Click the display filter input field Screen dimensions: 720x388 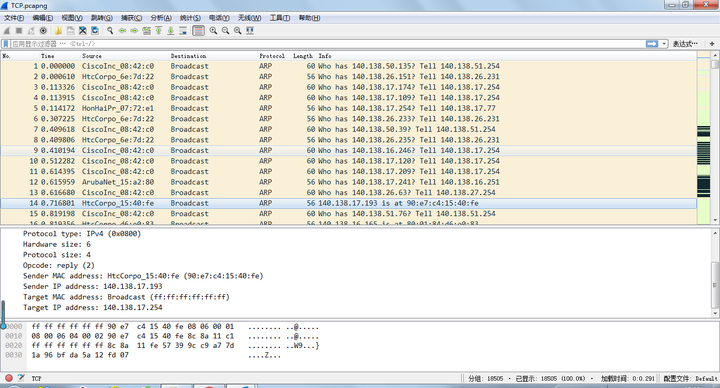click(328, 44)
